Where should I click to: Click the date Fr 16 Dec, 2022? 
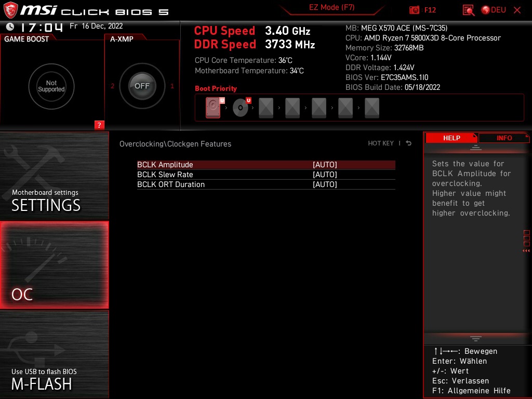tap(96, 26)
